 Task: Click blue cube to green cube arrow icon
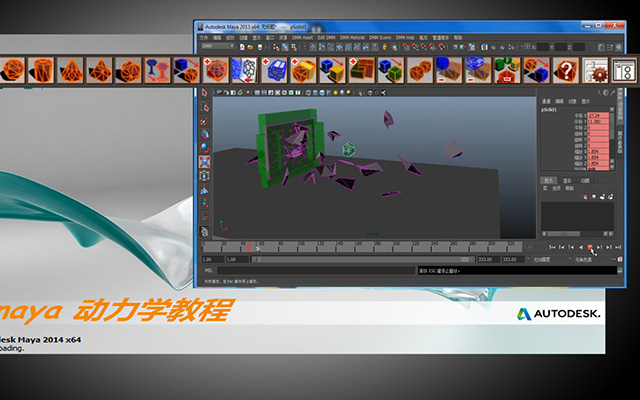point(391,70)
